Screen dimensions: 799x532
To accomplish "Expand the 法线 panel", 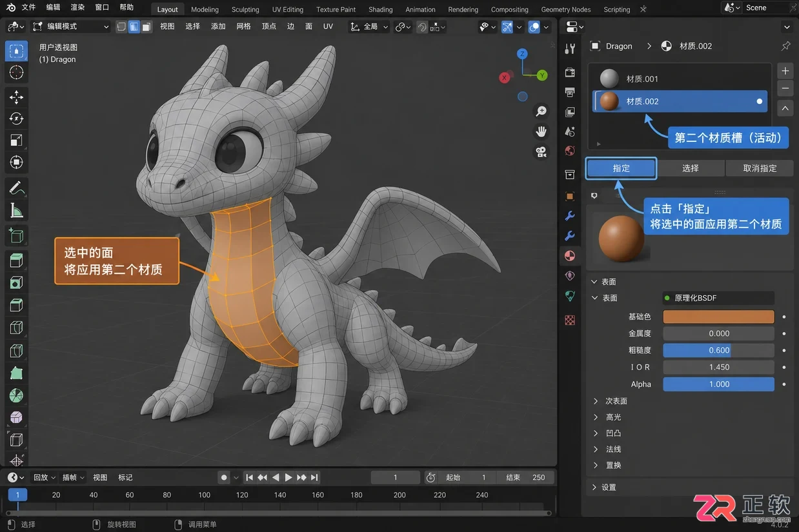I will [607, 449].
